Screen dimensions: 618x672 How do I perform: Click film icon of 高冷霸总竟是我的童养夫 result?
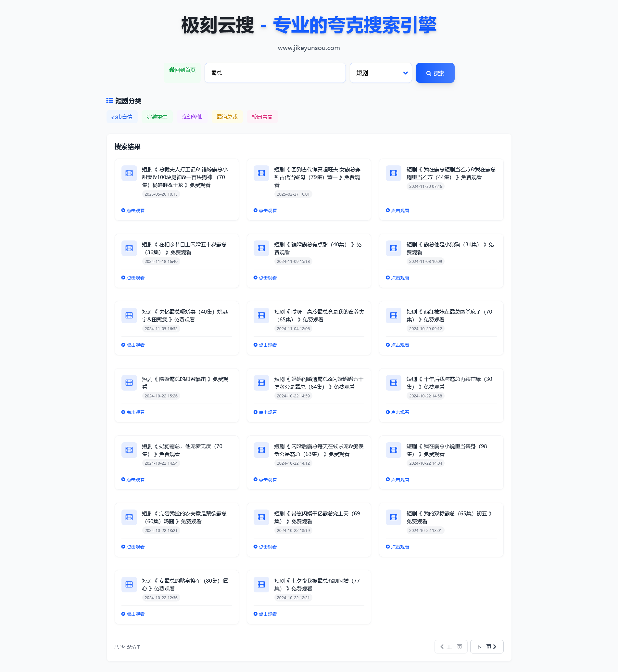click(261, 315)
